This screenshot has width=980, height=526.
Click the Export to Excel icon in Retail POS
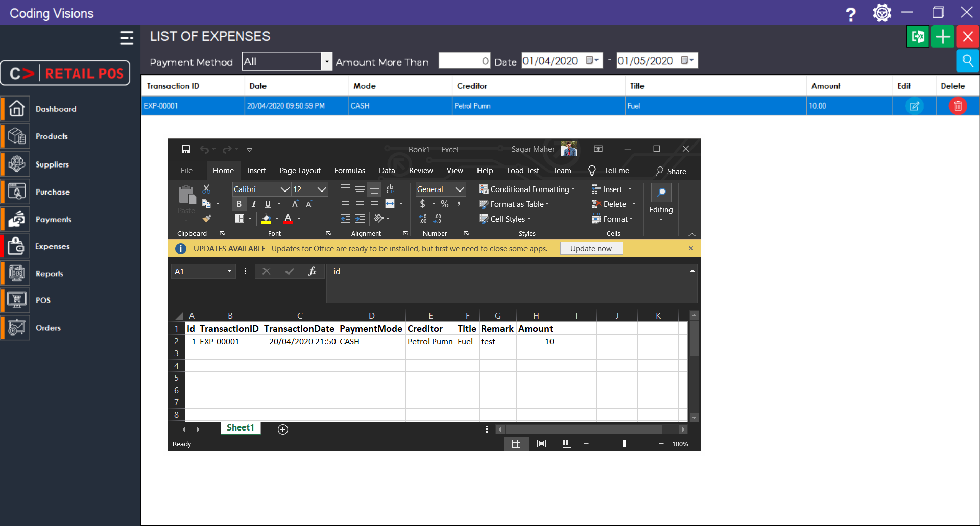point(918,37)
